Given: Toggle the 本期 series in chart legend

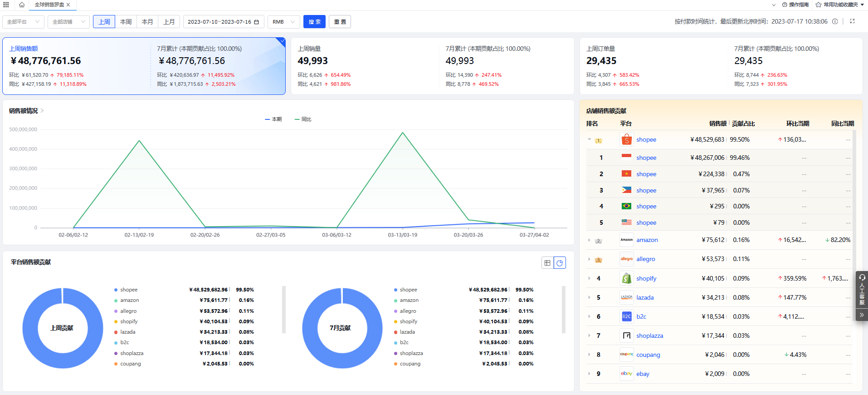Looking at the screenshot, I should click(273, 119).
